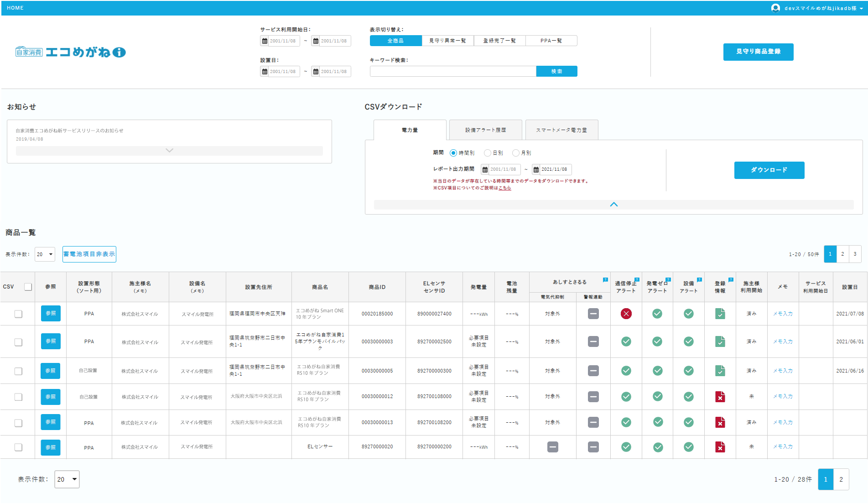Click help badge on 登録情報 header

[x=731, y=279]
